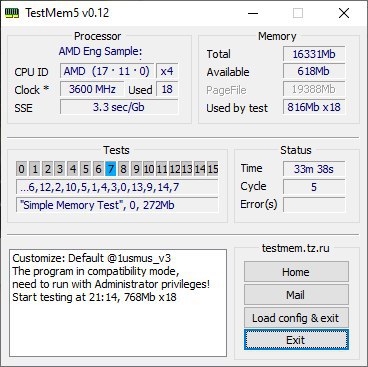
Task: Click the highlighted test box 7
Action: (111, 169)
